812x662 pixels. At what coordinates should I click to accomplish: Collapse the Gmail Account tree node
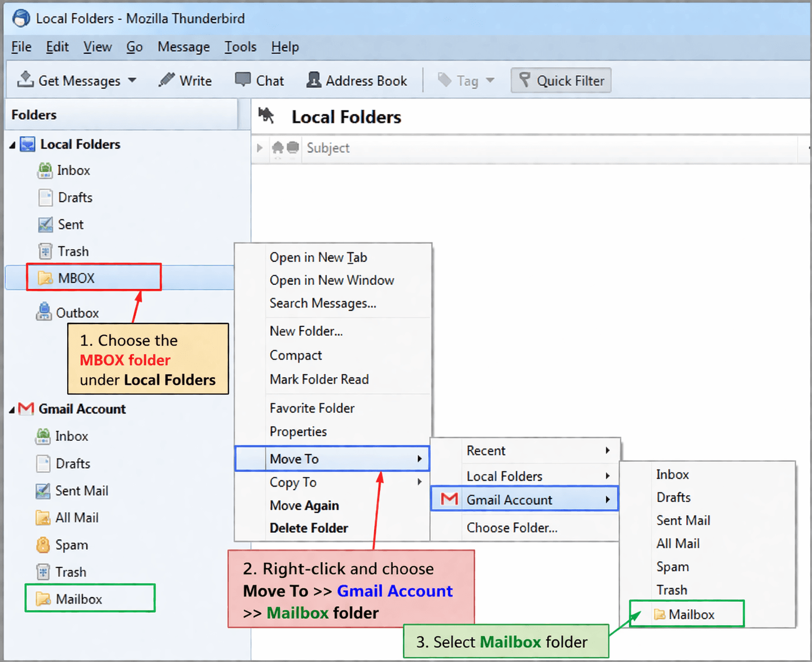coord(12,410)
